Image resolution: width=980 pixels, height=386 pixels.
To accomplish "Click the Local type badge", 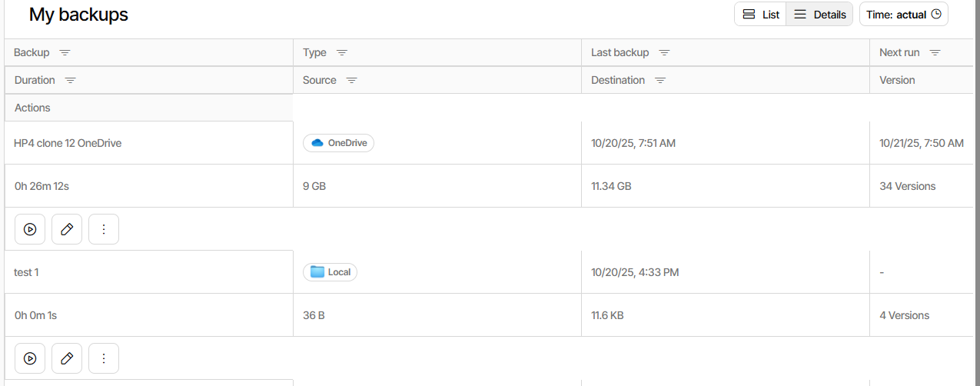I will tap(331, 272).
